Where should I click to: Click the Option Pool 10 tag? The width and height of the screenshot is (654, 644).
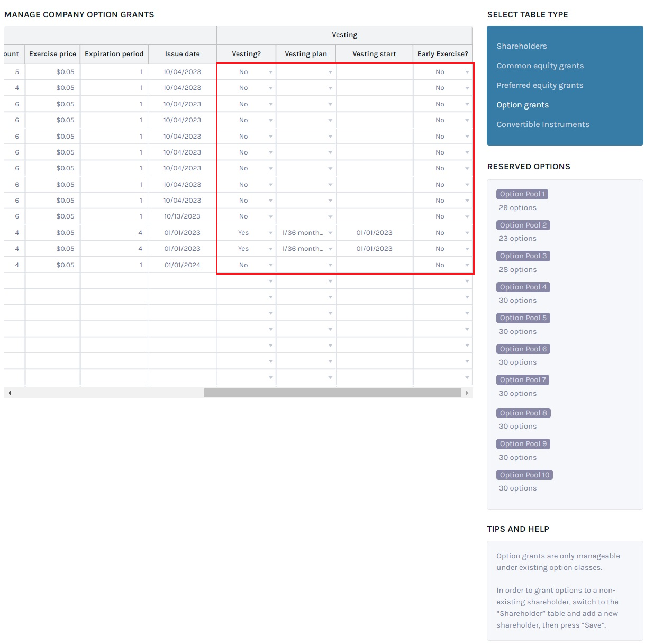point(524,475)
